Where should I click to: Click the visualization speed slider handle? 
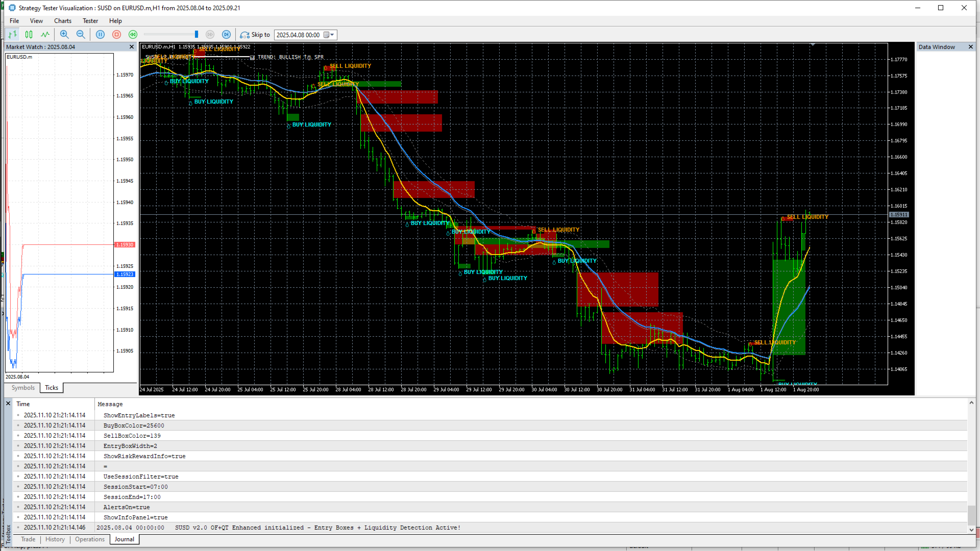point(197,35)
